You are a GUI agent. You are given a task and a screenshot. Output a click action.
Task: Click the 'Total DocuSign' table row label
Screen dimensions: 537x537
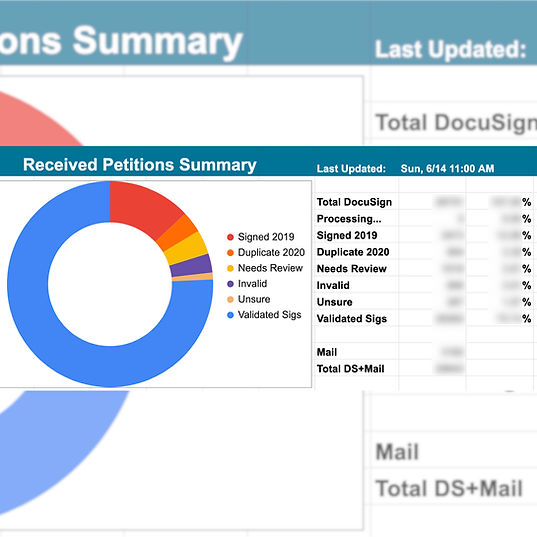pyautogui.click(x=354, y=202)
